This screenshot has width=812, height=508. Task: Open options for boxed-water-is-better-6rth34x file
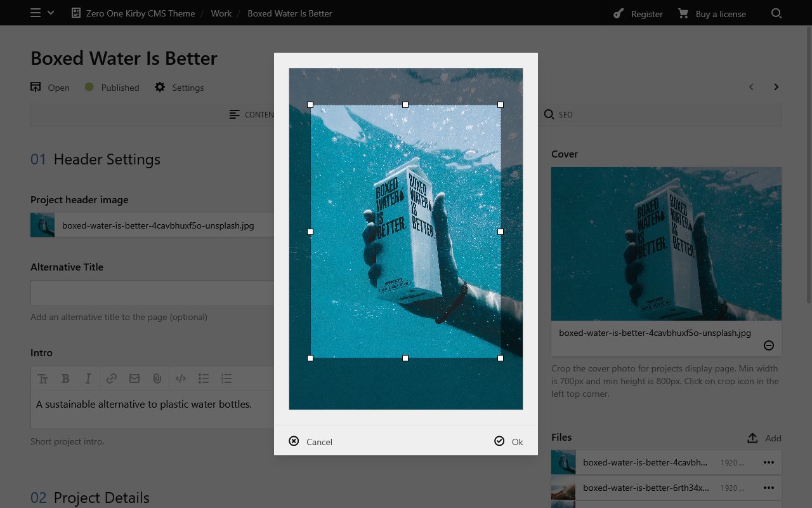click(769, 488)
